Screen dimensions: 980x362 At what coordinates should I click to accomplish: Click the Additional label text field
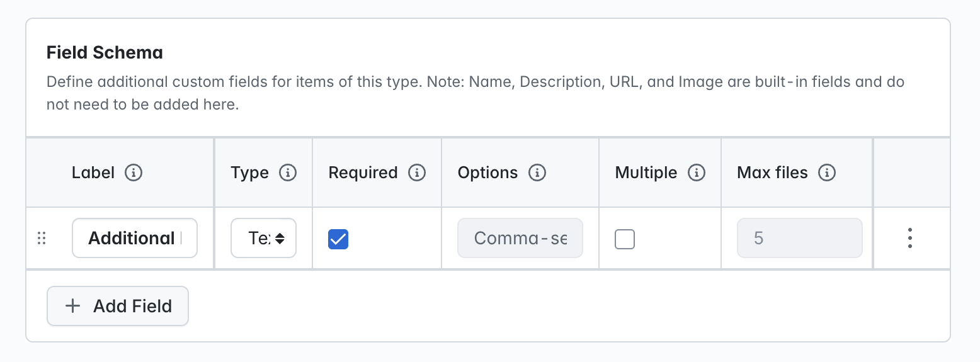pyautogui.click(x=135, y=238)
